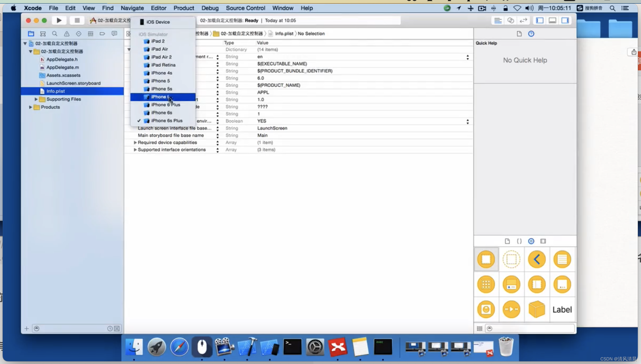Open Safari from the Dock
The width and height of the screenshot is (641, 364).
(179, 347)
